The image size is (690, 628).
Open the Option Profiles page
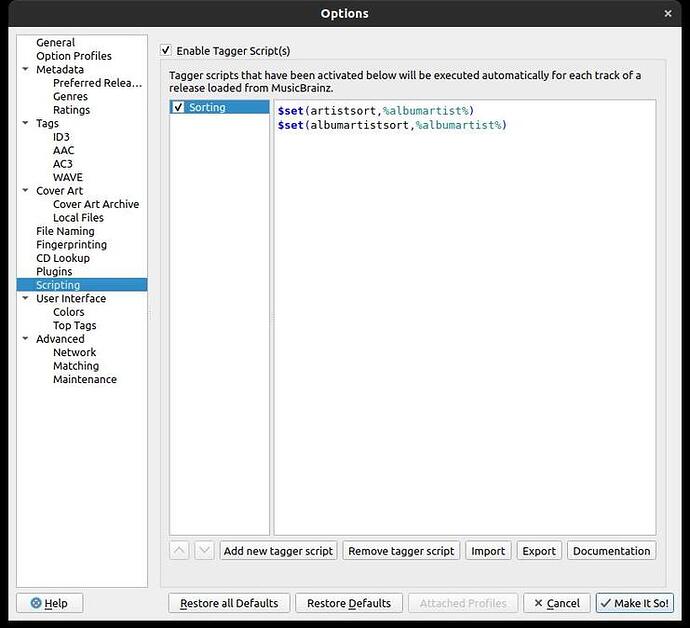(x=74, y=56)
